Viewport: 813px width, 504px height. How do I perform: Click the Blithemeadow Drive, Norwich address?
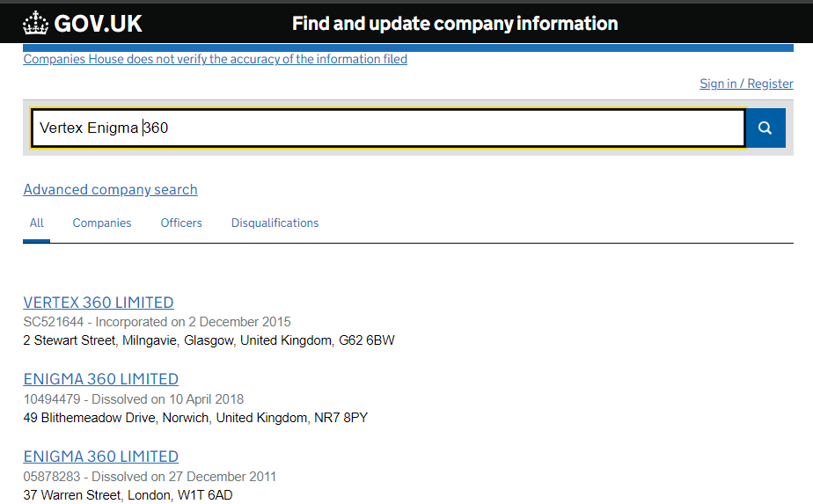(194, 418)
